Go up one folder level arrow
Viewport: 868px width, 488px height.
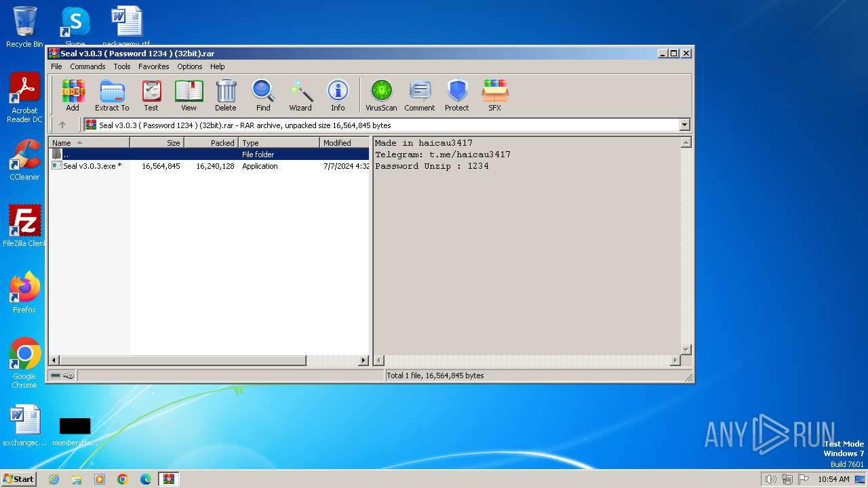62,125
